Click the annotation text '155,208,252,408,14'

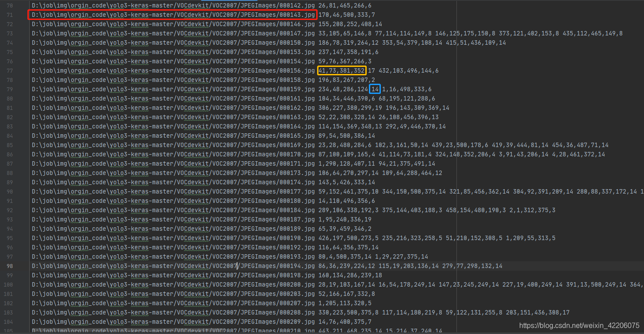[x=350, y=24]
